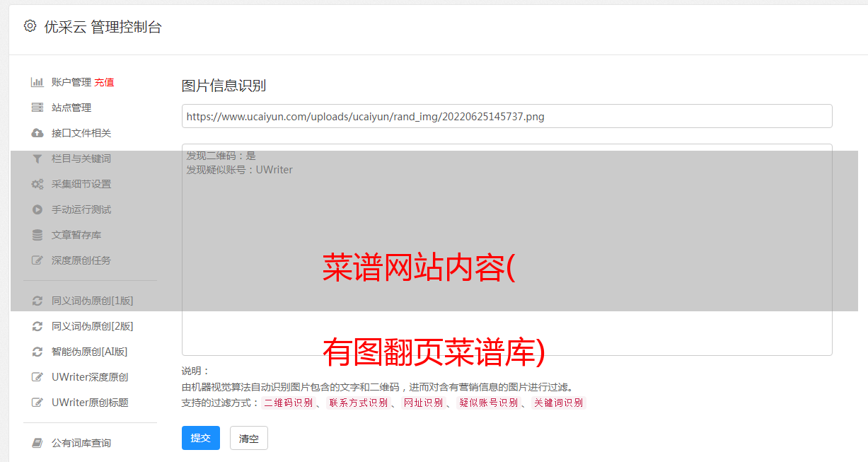This screenshot has width=868, height=462.
Task: Open UWriter原创标题
Action: pos(90,403)
